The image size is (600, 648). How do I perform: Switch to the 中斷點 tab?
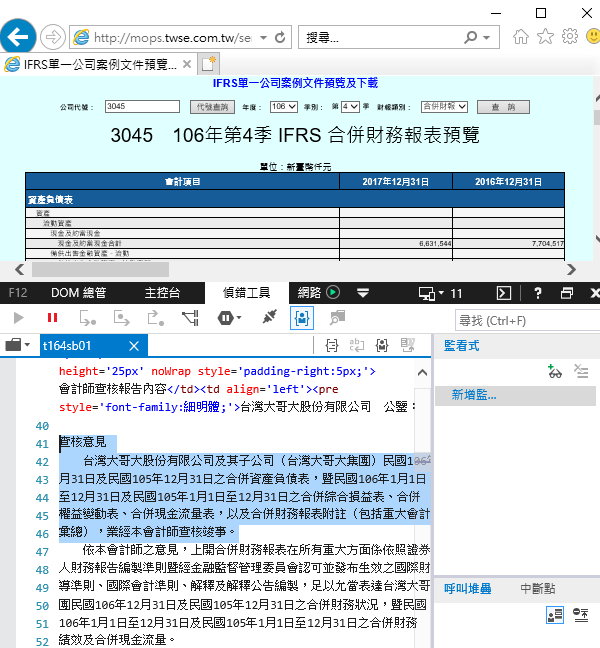(x=538, y=588)
